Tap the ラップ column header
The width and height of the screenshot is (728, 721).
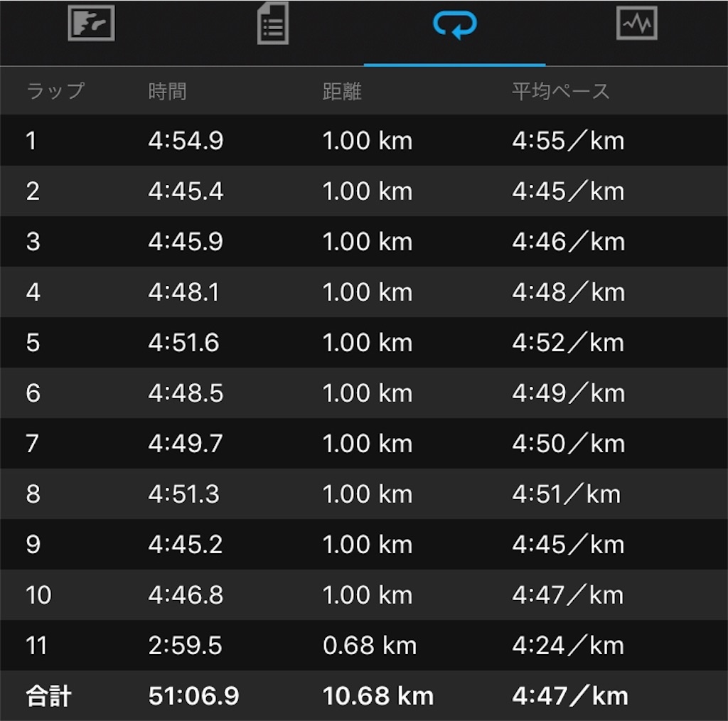point(55,90)
